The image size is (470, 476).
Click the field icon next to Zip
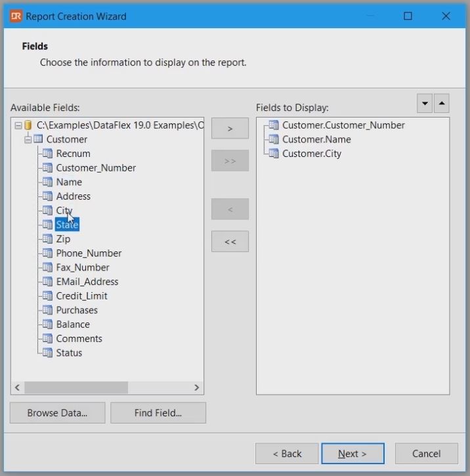(x=47, y=239)
